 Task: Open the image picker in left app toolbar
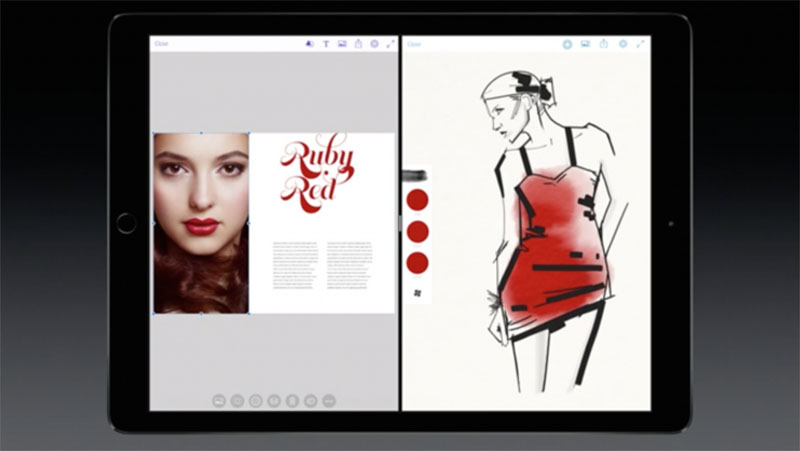point(342,44)
